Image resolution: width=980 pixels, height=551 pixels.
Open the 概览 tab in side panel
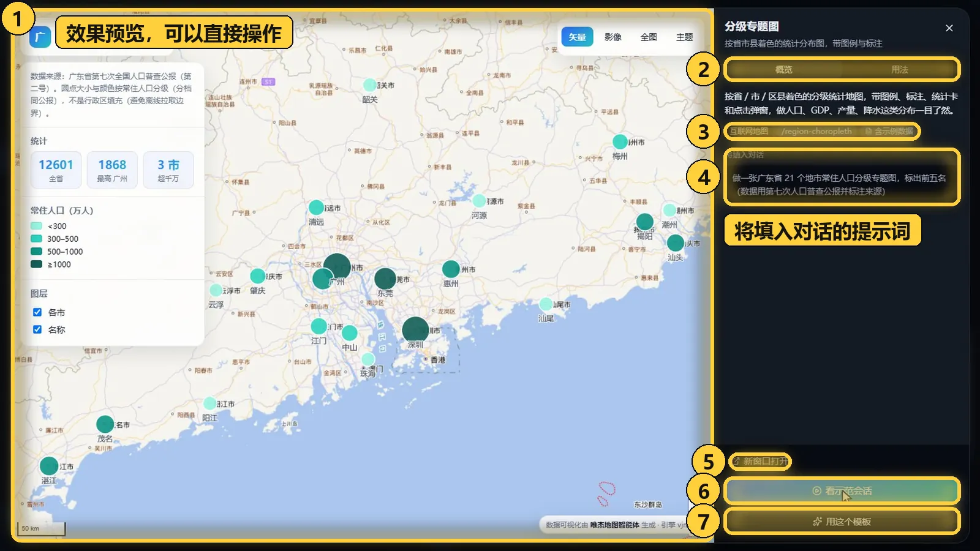[x=784, y=69]
